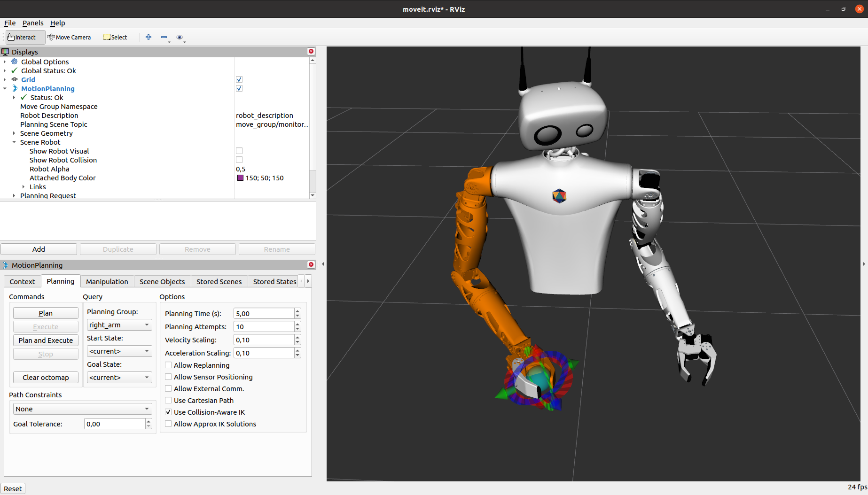The image size is (868, 495).
Task: Increase Velocity Scaling with up arrow
Action: click(x=297, y=337)
